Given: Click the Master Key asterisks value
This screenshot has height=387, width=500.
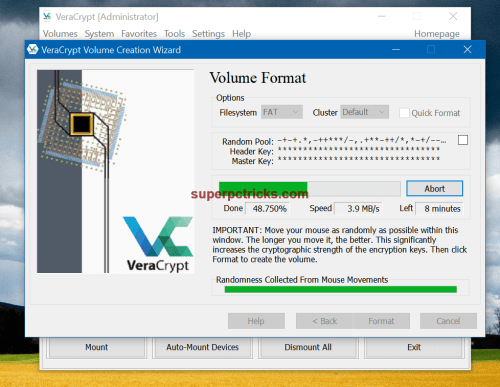Looking at the screenshot, I should (359, 159).
